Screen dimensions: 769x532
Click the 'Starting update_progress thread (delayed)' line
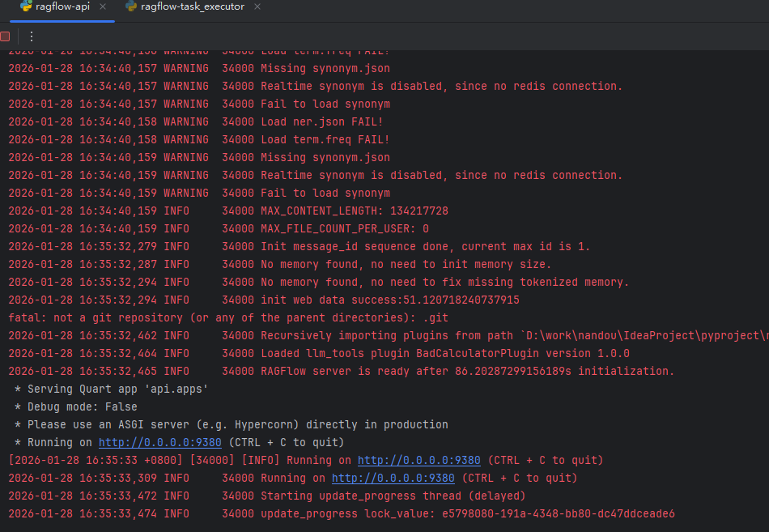point(267,496)
